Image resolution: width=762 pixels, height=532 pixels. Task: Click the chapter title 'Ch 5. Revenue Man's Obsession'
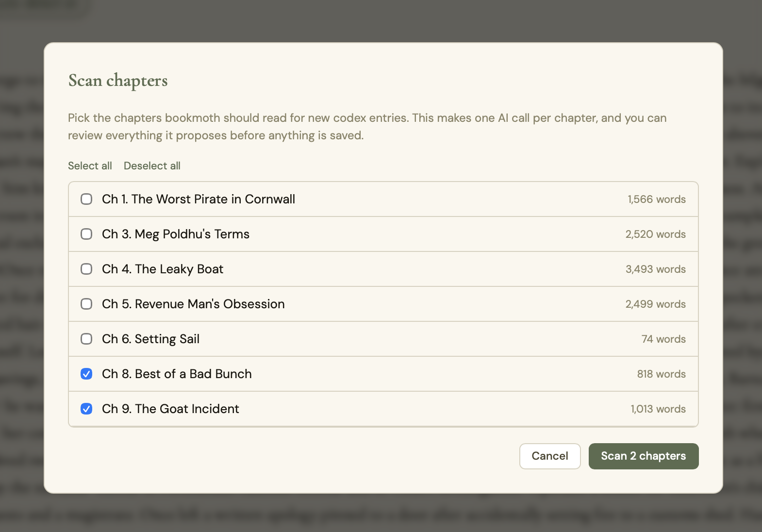point(193,304)
